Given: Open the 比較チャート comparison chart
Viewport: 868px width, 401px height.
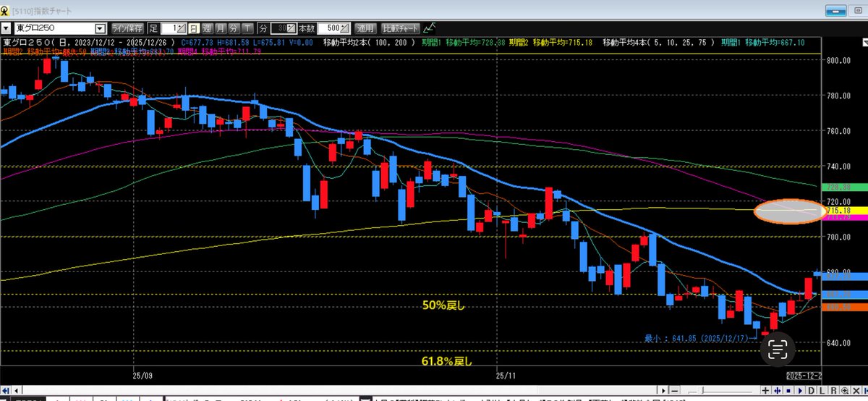Looking at the screenshot, I should pyautogui.click(x=400, y=28).
